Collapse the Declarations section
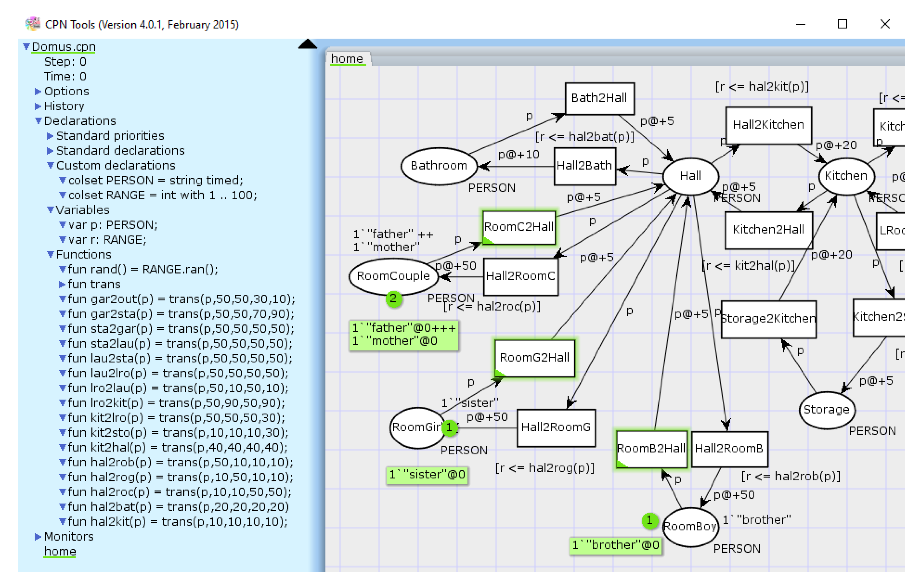923x588 pixels. click(x=38, y=121)
